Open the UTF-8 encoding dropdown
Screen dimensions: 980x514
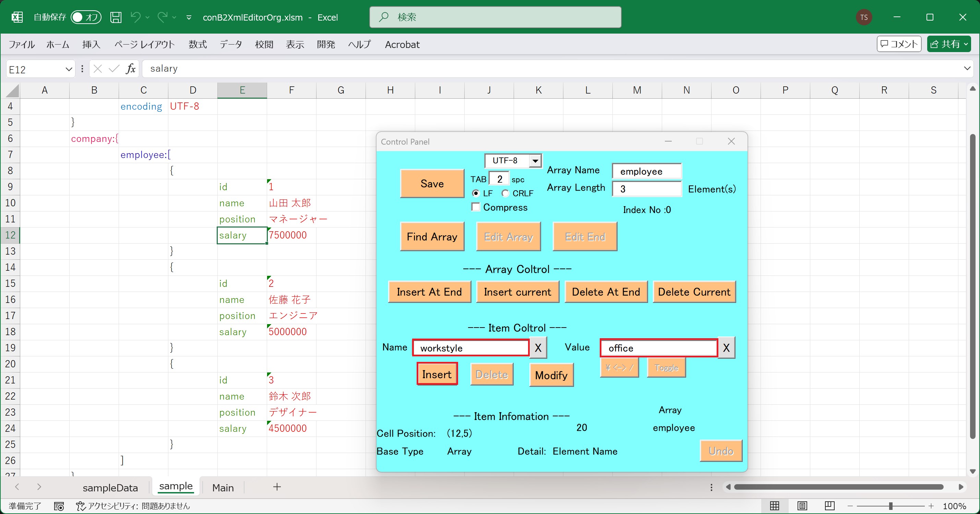pos(535,161)
